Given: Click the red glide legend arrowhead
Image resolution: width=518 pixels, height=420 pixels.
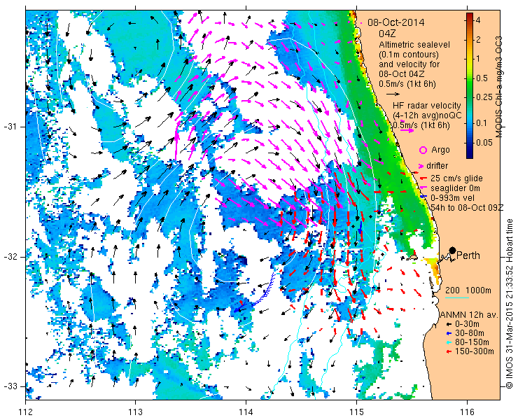Looking at the screenshot, I should coord(423,178).
